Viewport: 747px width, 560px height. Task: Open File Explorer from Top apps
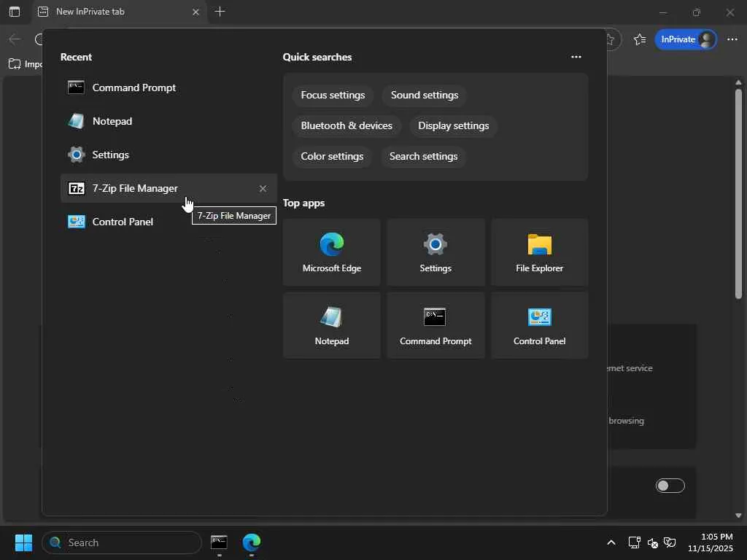click(x=539, y=252)
